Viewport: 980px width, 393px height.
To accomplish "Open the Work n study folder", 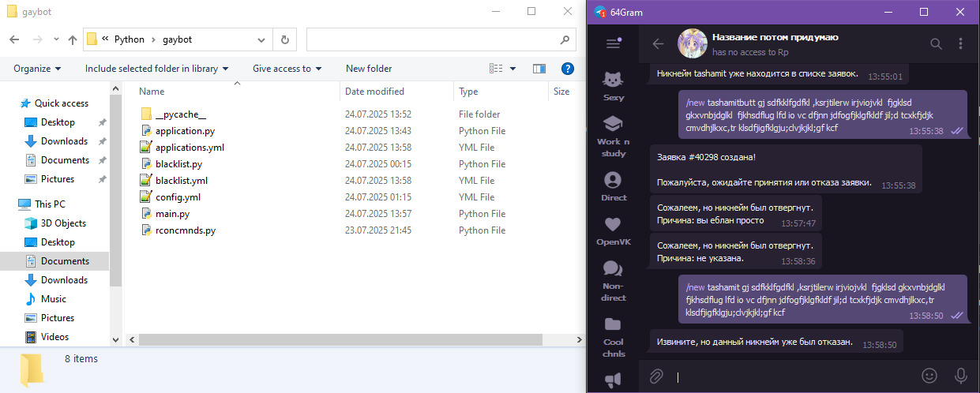I will [613, 135].
